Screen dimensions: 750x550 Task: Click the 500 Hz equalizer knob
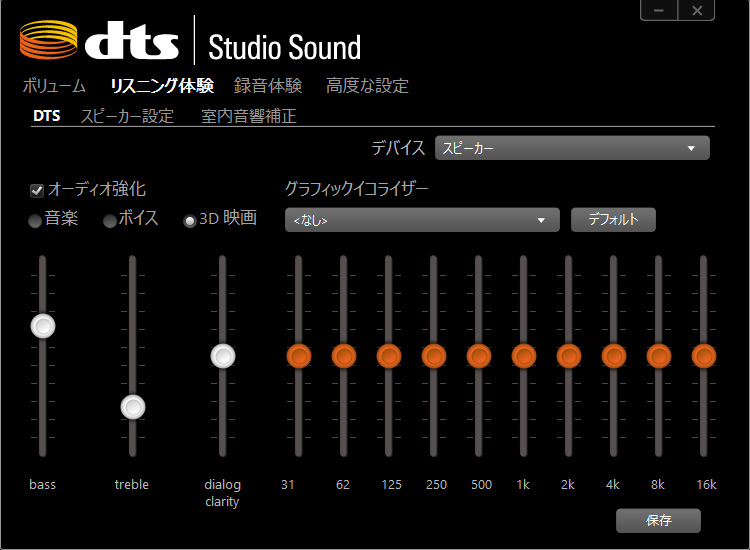coord(479,356)
